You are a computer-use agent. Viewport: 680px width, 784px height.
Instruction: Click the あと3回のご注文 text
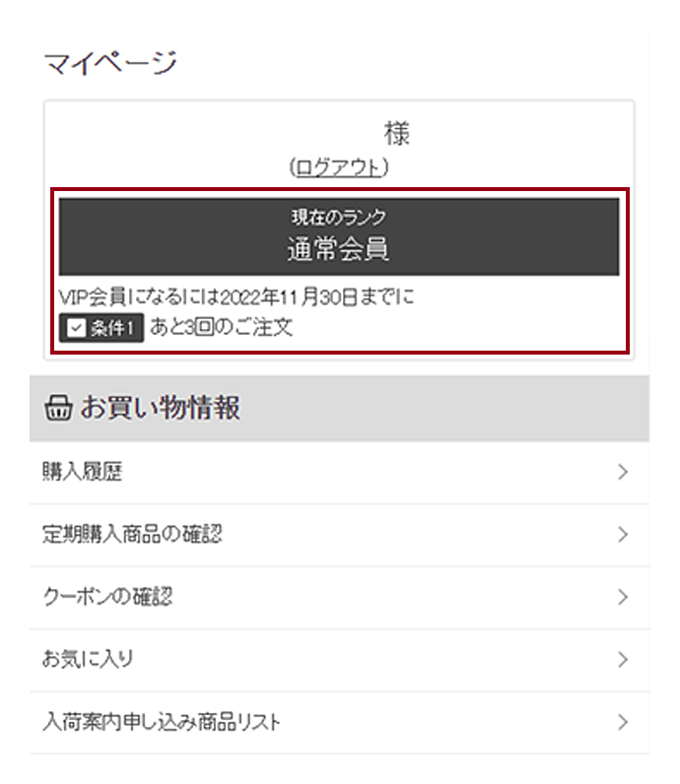point(221,328)
